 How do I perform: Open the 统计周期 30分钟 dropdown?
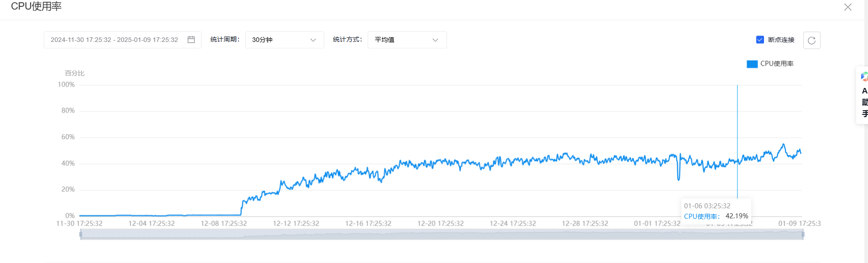click(284, 40)
